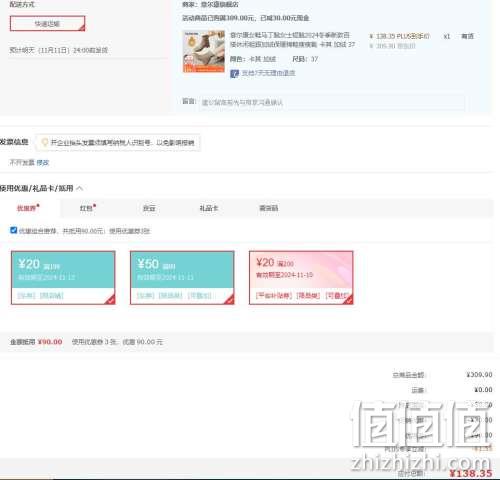The width and height of the screenshot is (500, 480).
Task: Click the 7-day no-reason return badge icon
Action: [234, 73]
